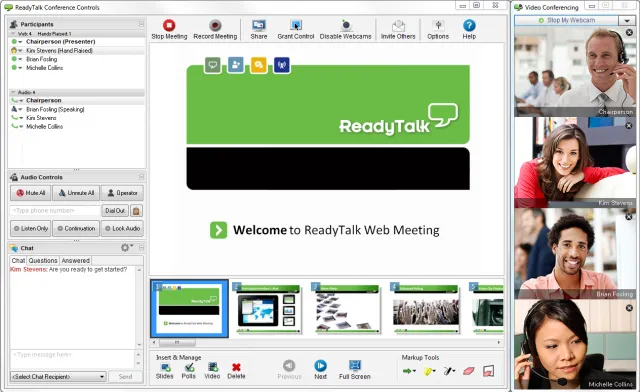Toggle the Lock Audio button
Screen dimensions: 640x392
122,228
